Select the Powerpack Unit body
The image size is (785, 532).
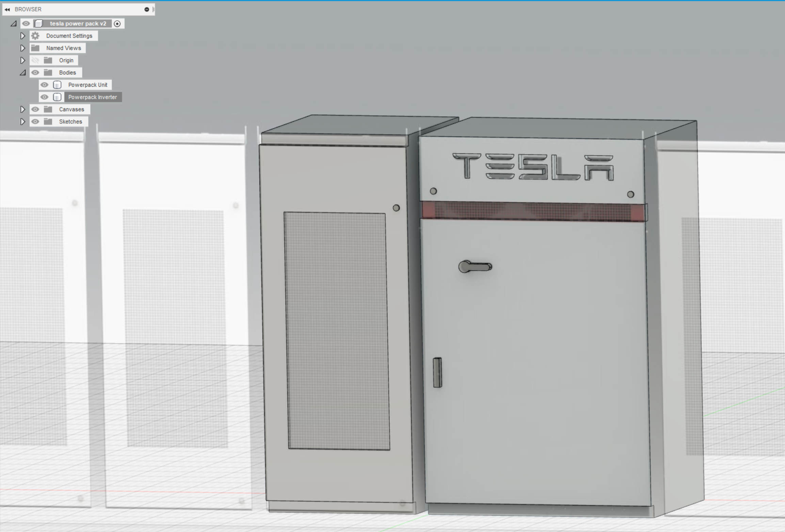(88, 85)
